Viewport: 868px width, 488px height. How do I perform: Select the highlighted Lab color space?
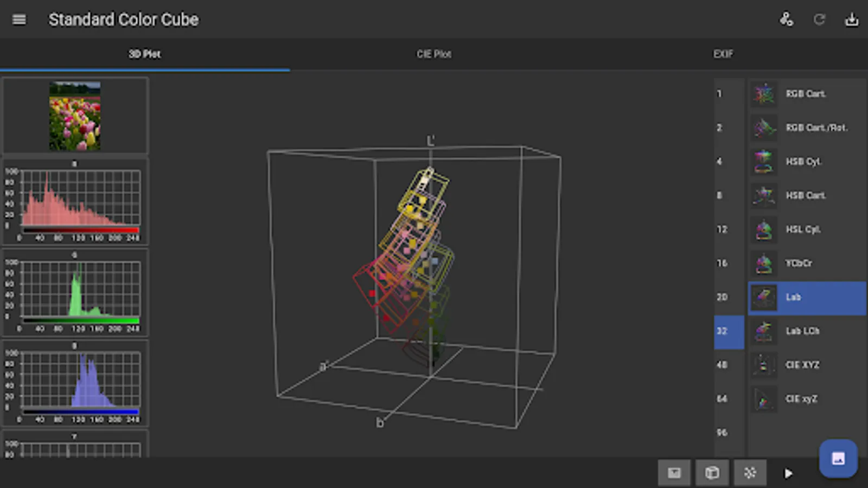807,297
